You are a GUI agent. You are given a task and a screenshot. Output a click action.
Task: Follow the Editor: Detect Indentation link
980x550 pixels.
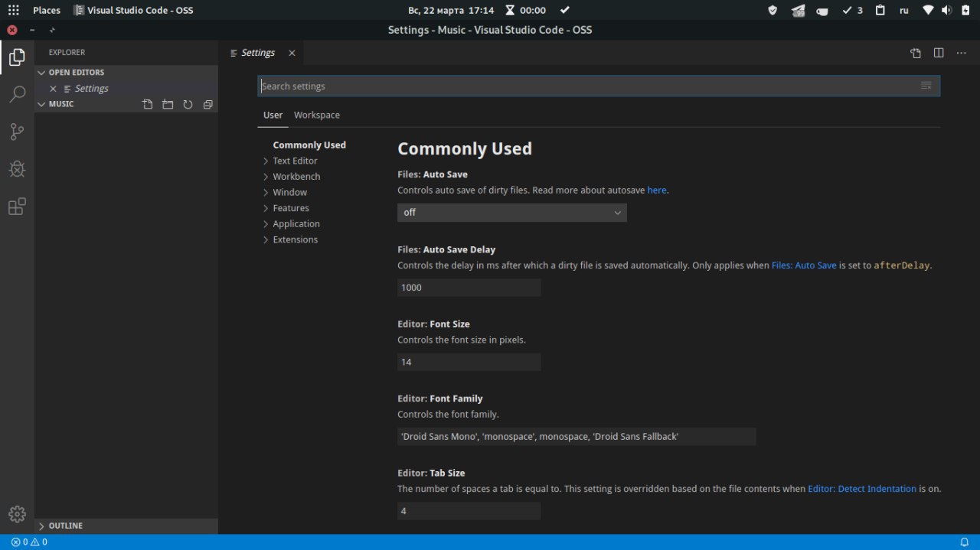coord(862,489)
